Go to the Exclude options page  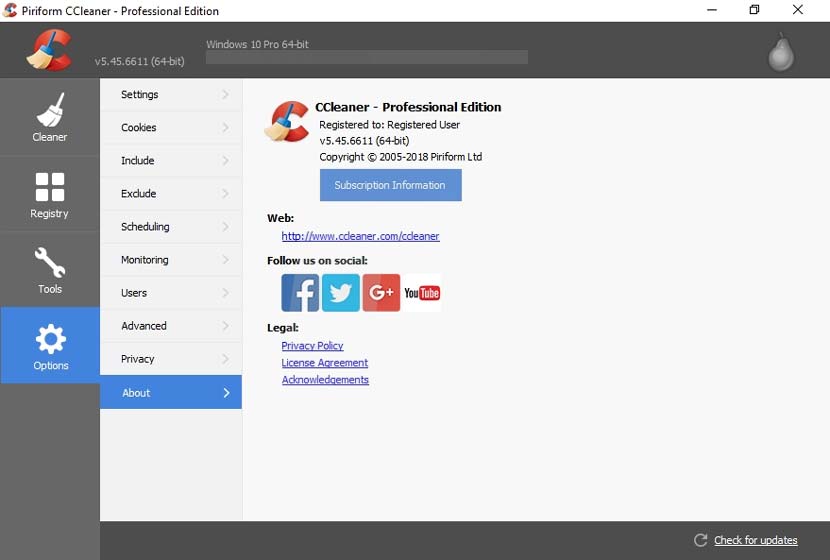point(171,194)
